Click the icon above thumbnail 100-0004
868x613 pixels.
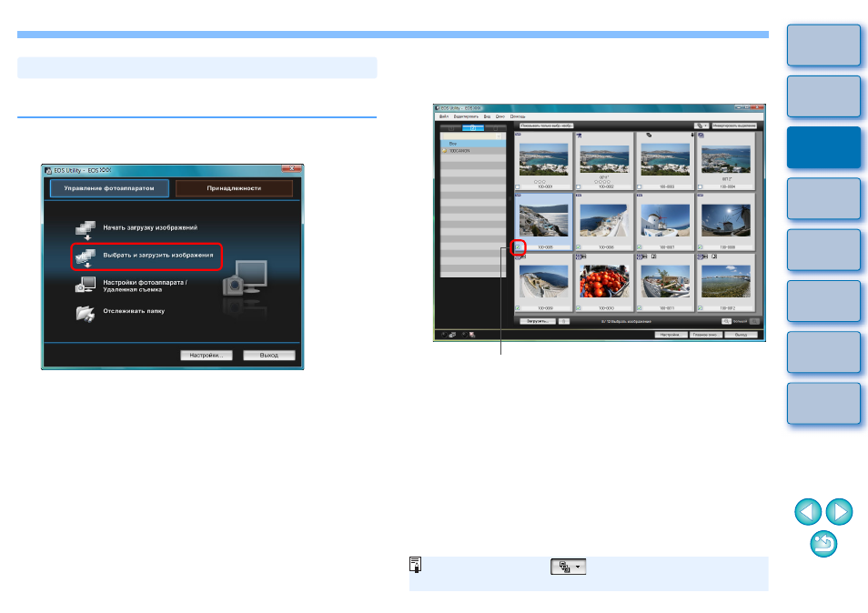(701, 135)
